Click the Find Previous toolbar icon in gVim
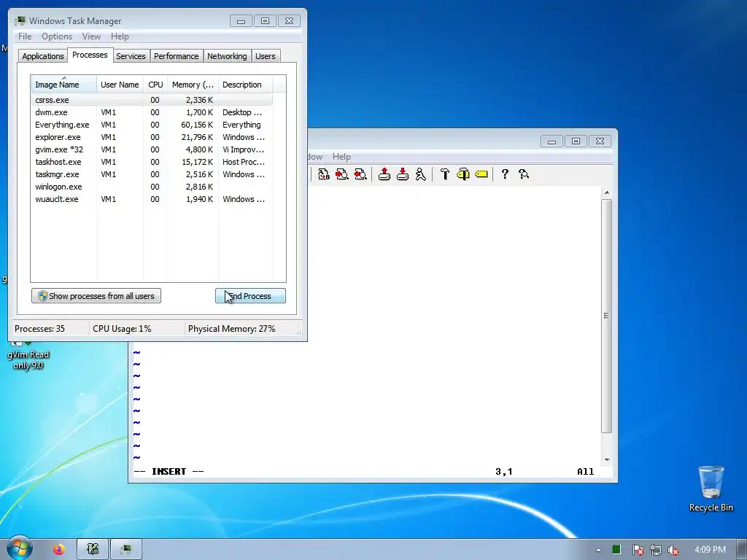747x560 pixels. pos(360,174)
